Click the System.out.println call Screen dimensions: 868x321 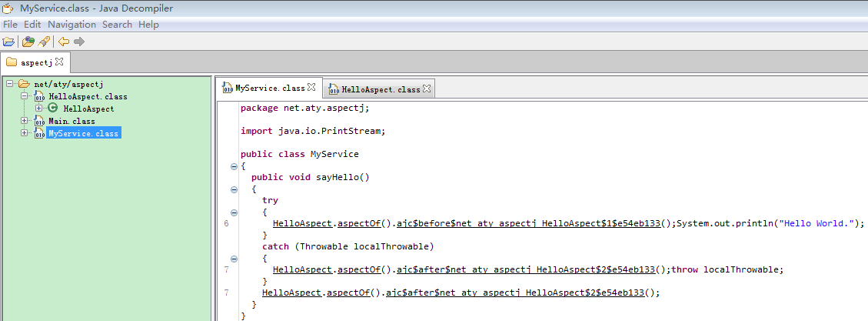770,223
